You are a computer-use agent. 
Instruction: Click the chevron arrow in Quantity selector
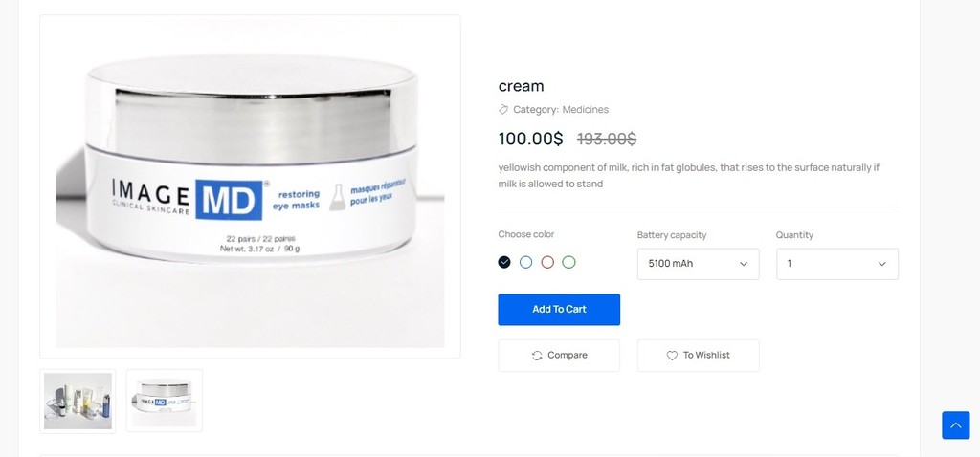(x=881, y=264)
